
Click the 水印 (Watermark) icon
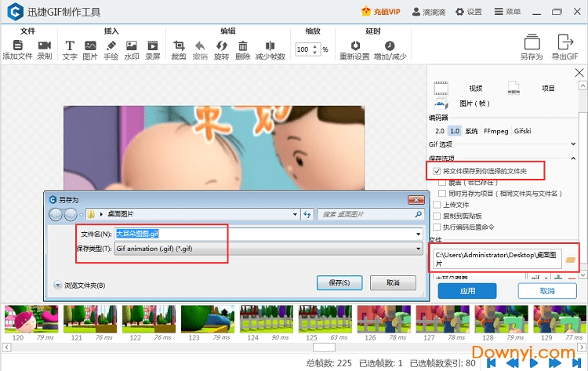[131, 46]
